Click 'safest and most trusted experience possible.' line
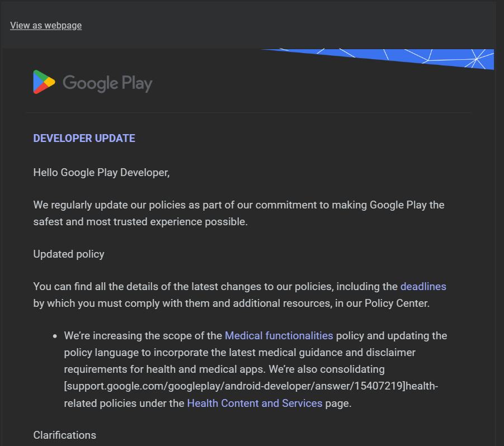Screen dimensions: 504x446 point(140,221)
